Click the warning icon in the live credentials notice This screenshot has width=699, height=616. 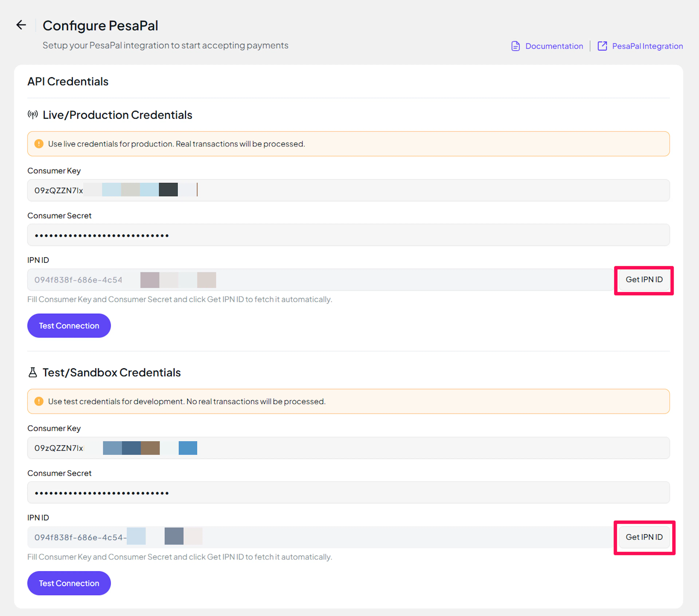click(x=39, y=144)
